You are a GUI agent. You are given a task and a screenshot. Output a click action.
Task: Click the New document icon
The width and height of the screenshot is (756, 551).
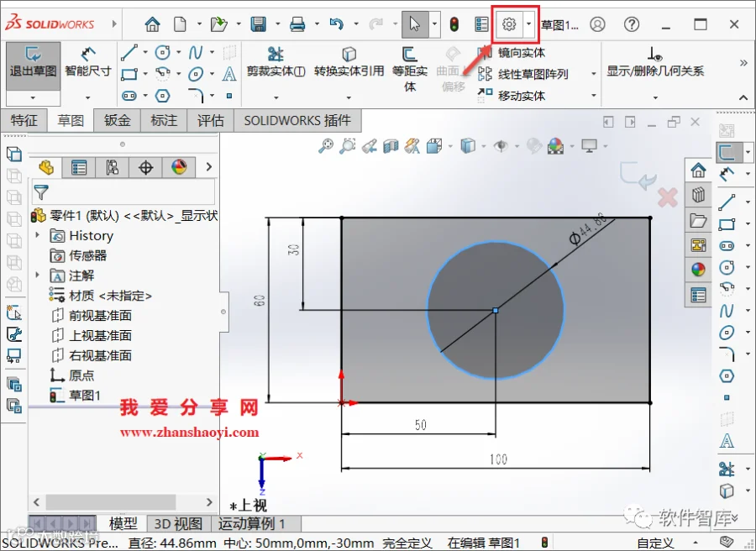[x=180, y=24]
